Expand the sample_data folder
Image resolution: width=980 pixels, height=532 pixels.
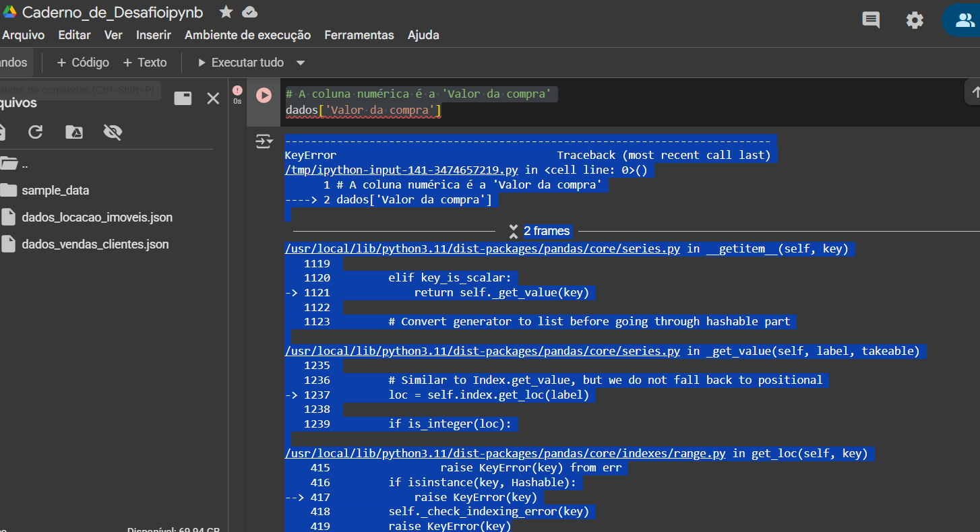tap(55, 191)
